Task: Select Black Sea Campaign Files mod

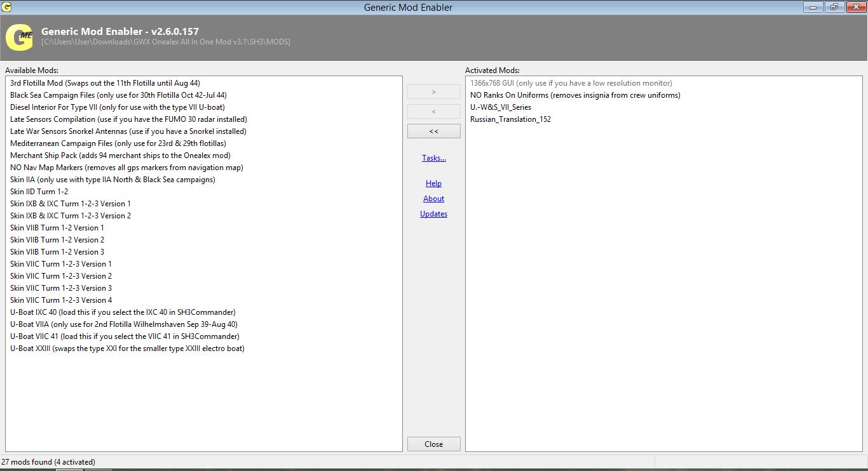Action: click(x=118, y=95)
